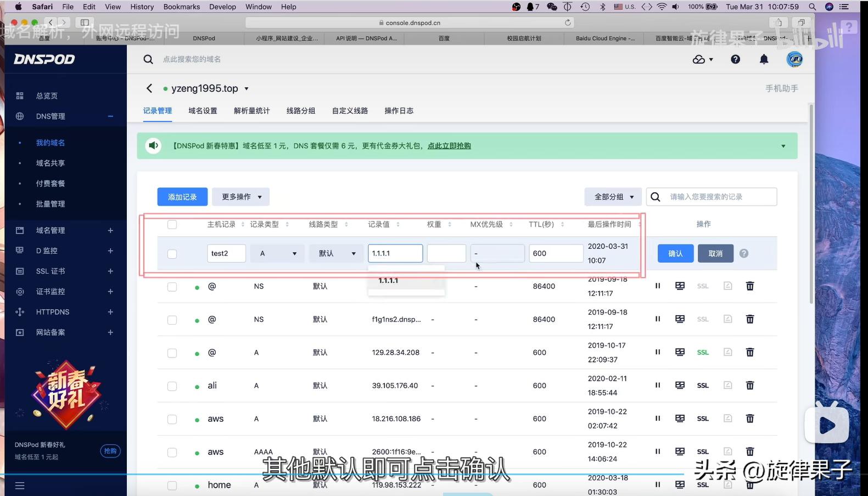
Task: Open the 全部分组 dropdown
Action: point(613,197)
